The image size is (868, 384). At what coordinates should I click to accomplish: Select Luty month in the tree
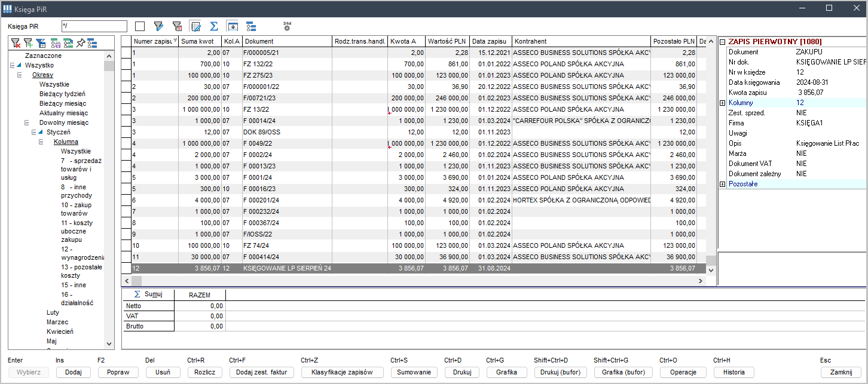pos(53,312)
